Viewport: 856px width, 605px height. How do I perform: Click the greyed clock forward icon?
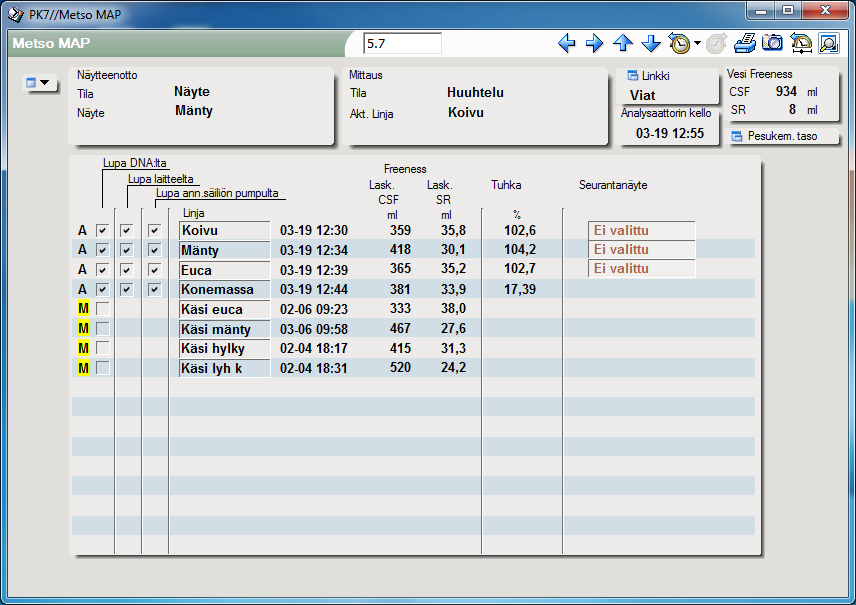(716, 43)
